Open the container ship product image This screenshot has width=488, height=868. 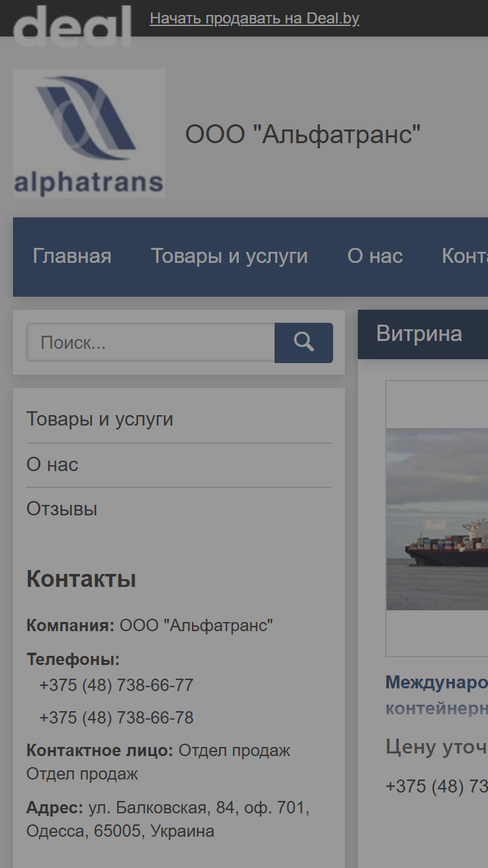437,519
